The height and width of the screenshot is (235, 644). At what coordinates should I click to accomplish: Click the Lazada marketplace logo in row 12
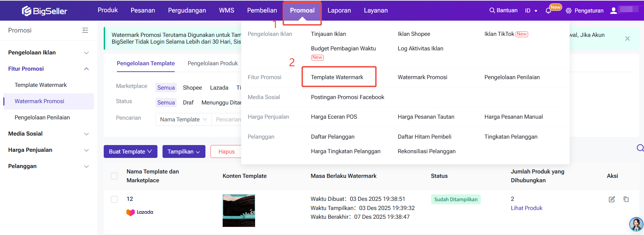(140, 212)
